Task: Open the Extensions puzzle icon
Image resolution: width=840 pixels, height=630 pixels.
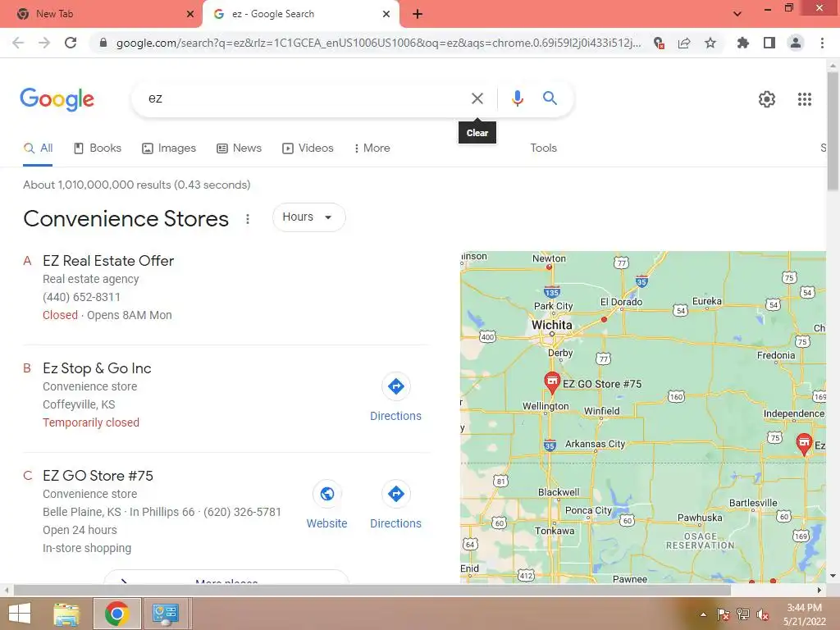Action: [x=743, y=43]
